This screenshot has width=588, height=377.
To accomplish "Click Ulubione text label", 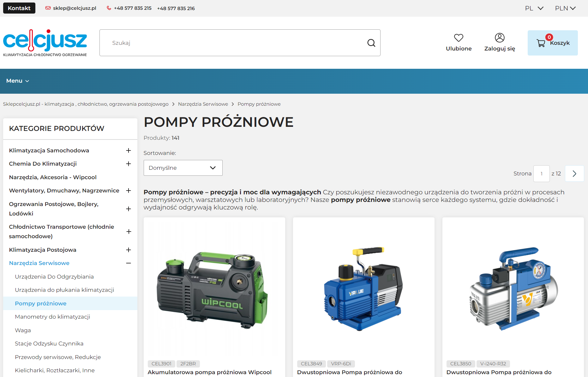I will pyautogui.click(x=459, y=49).
